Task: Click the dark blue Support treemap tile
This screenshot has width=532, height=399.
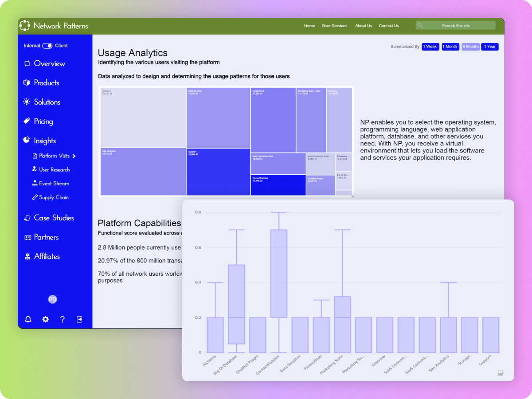Action: click(218, 172)
